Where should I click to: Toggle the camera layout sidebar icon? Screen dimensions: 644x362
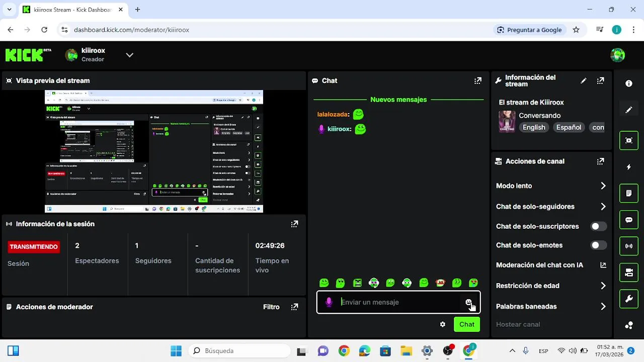629,273
